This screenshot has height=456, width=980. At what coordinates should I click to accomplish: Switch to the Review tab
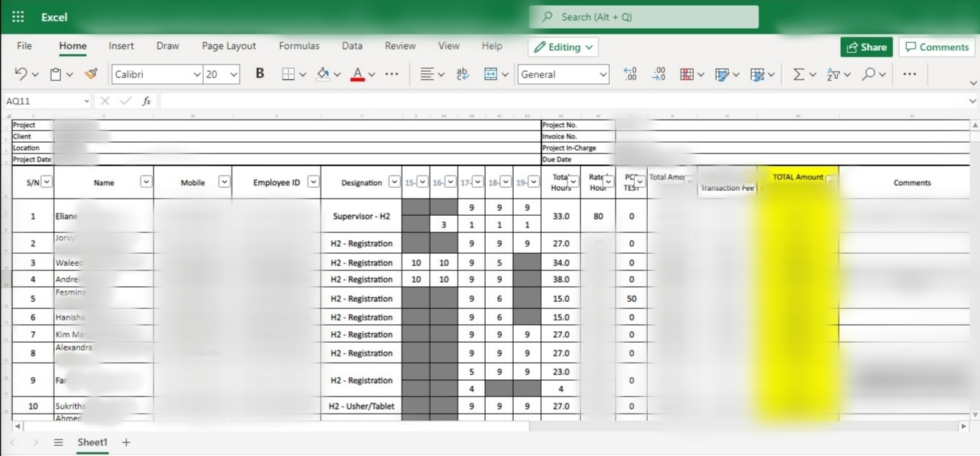400,46
